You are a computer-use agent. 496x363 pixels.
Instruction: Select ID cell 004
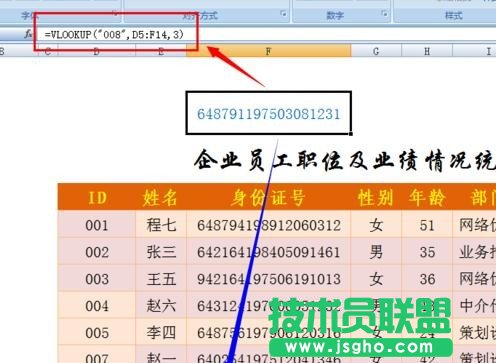click(x=97, y=305)
